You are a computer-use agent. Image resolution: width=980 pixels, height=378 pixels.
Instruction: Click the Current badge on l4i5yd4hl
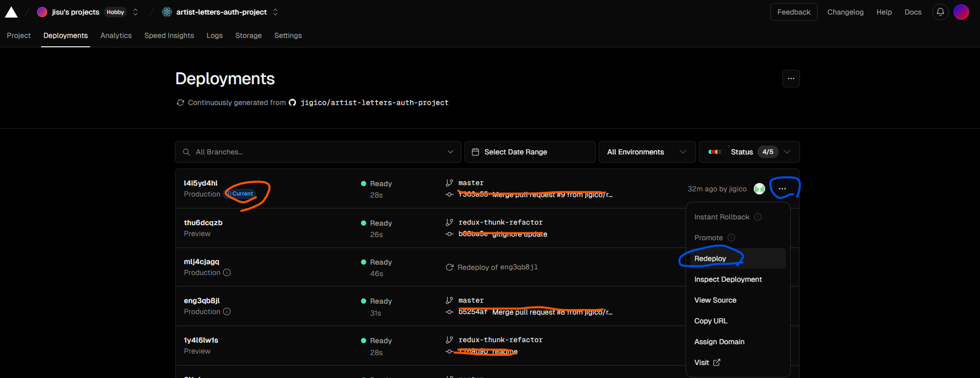(240, 193)
